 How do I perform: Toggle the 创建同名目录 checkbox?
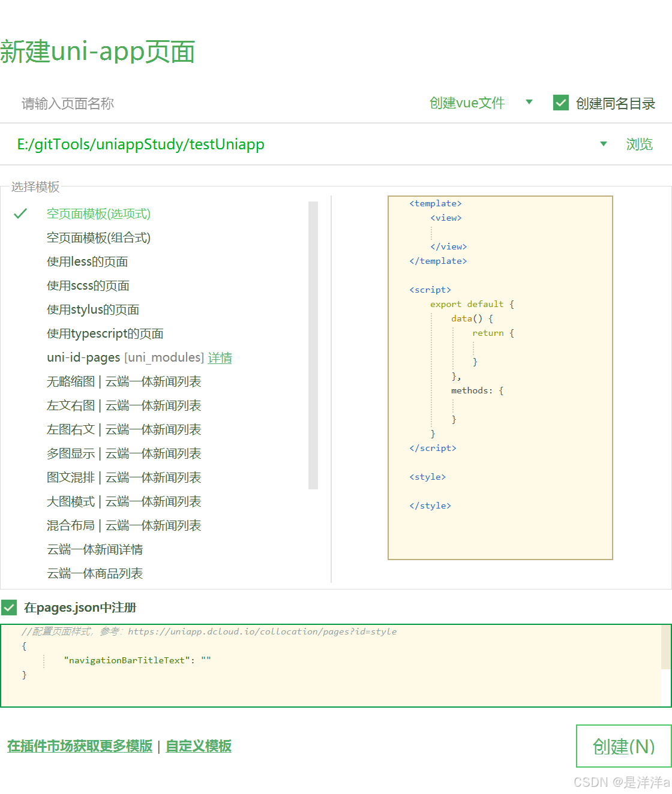click(x=560, y=103)
